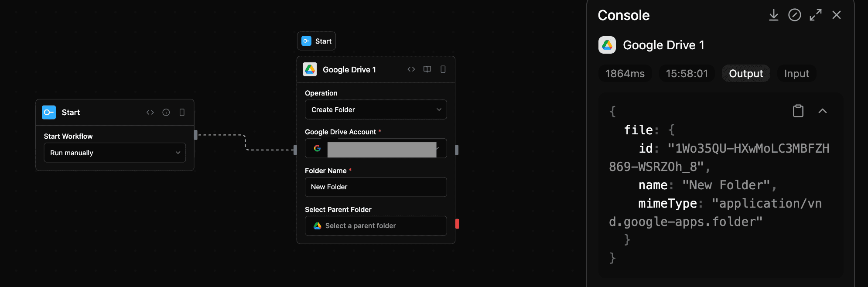
Task: Clear the console with the circle-slash icon
Action: pos(794,15)
